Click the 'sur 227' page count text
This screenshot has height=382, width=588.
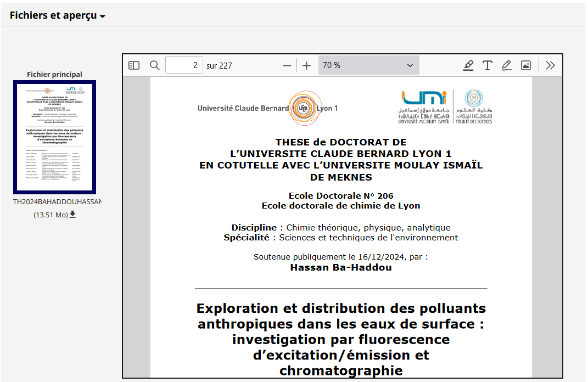point(219,66)
